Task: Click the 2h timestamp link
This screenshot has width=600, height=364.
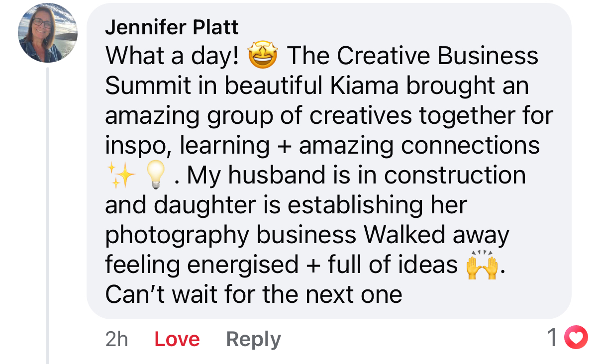Action: click(117, 339)
